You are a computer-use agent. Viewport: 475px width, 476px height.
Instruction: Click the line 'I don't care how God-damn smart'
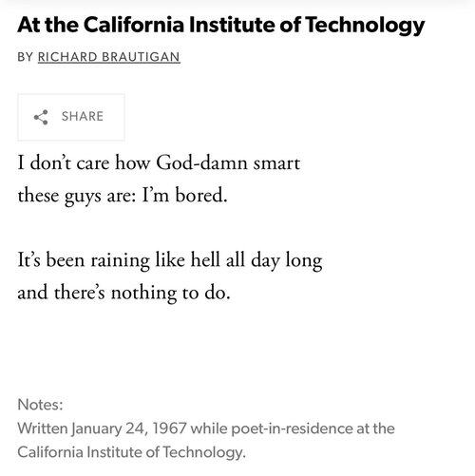point(159,163)
